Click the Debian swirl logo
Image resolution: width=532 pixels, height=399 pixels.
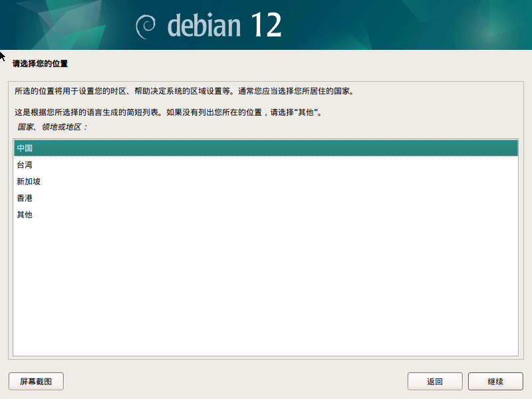click(x=146, y=27)
